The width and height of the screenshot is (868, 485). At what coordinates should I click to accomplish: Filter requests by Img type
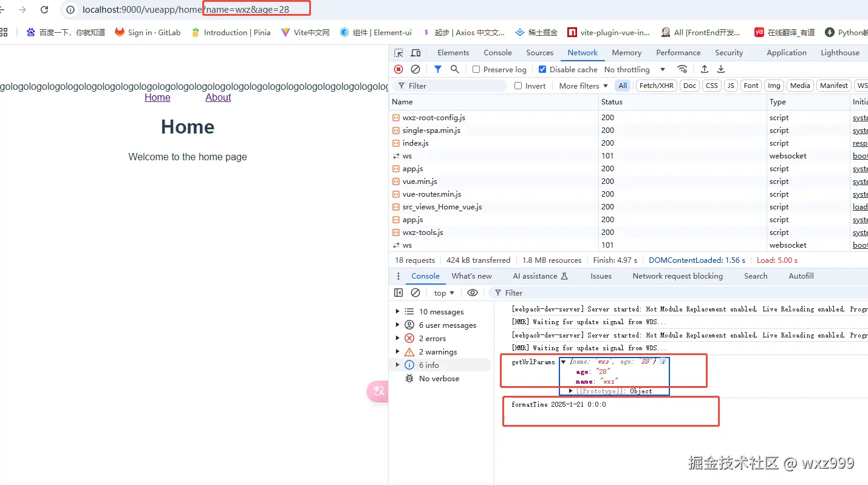pos(773,86)
